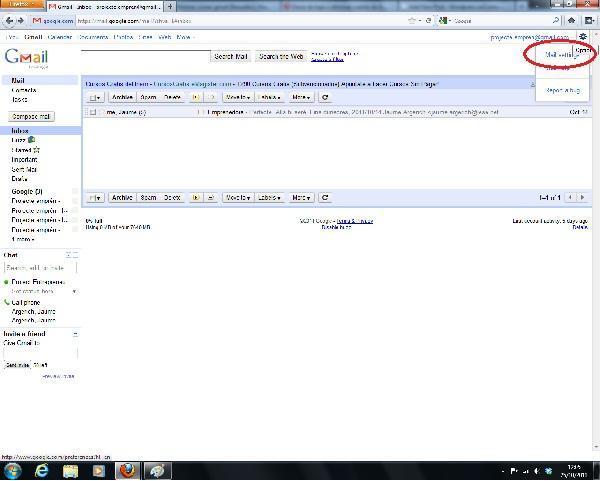Click the Call phone icon
Viewport: 600px width, 481px height.
(7, 302)
